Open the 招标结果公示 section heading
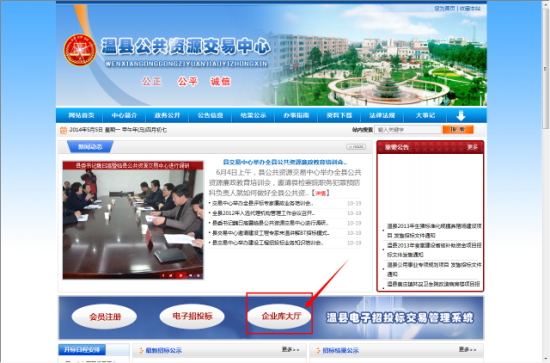Image resolution: width=550 pixels, height=363 pixels. [x=341, y=350]
